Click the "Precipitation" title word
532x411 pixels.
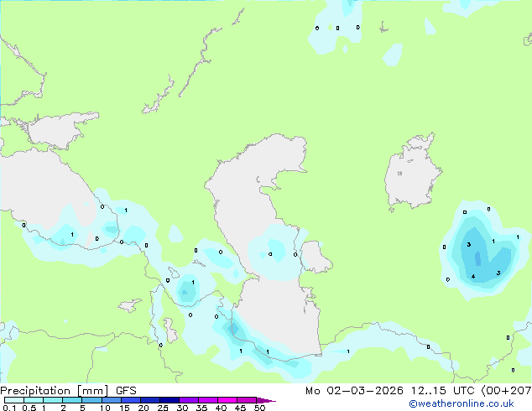click(x=35, y=391)
